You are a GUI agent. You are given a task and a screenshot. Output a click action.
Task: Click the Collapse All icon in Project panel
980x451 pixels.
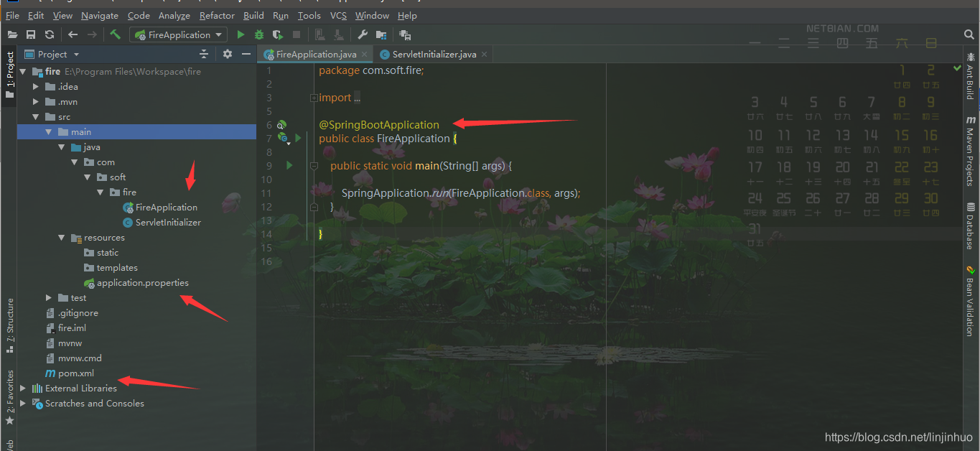204,54
